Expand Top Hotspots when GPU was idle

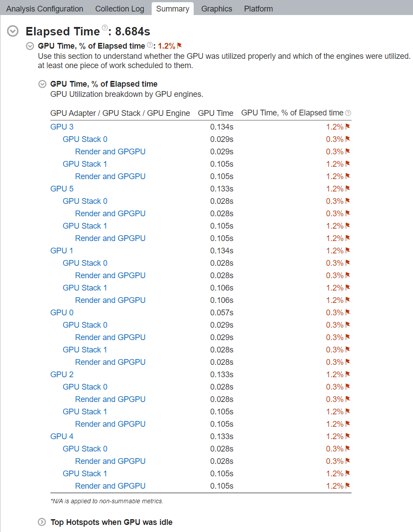click(x=42, y=522)
